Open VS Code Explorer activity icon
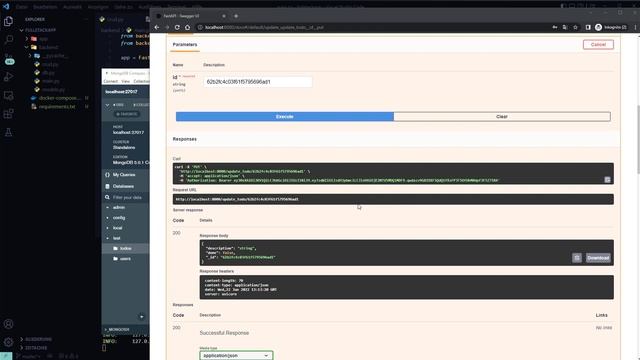Viewport: 640px width, 360px height. pos(8,21)
